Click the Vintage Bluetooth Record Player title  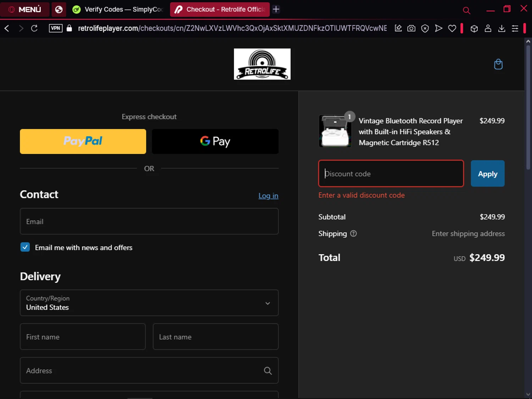point(411,132)
